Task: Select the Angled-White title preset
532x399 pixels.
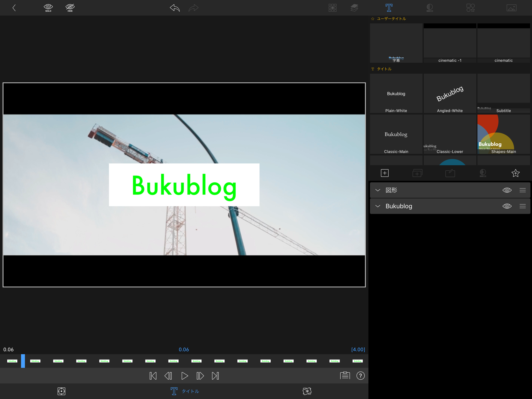Action: click(450, 93)
